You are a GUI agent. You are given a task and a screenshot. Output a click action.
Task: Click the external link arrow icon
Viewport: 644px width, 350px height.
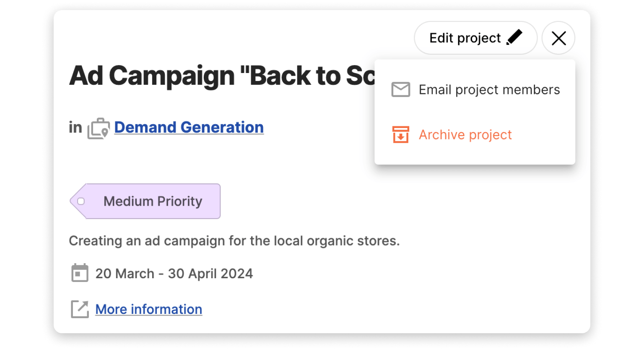pyautogui.click(x=80, y=309)
